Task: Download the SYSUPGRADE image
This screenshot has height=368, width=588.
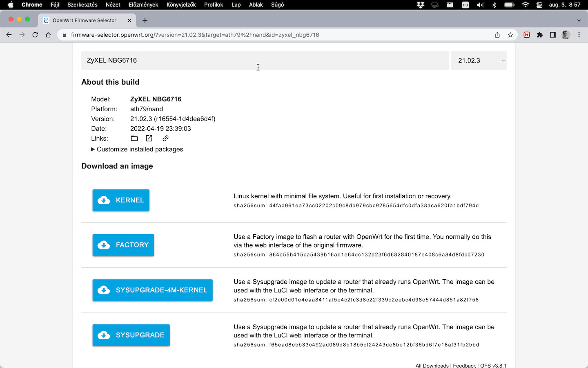Action: [x=131, y=335]
